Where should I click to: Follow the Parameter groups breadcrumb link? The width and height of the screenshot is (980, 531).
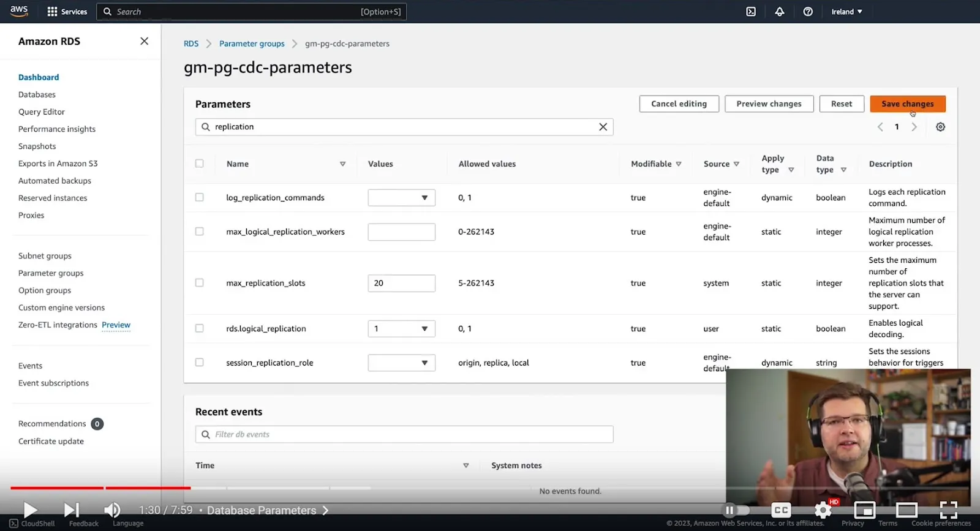[252, 43]
